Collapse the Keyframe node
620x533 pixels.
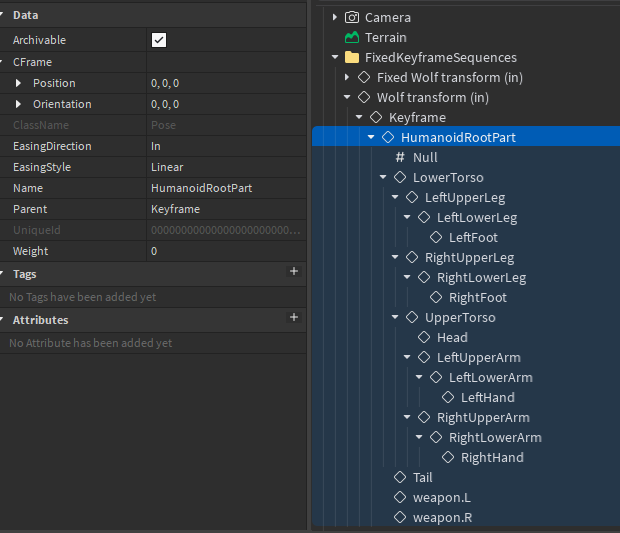click(359, 117)
